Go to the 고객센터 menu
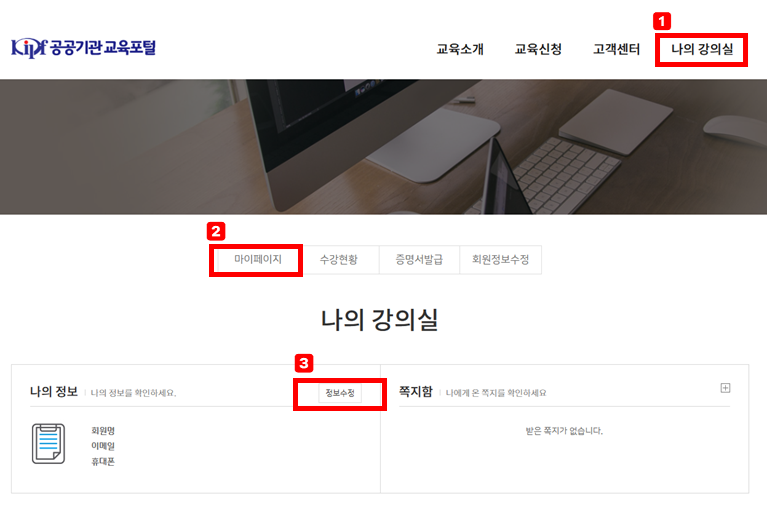Viewport: 767px width, 507px height. pos(616,49)
